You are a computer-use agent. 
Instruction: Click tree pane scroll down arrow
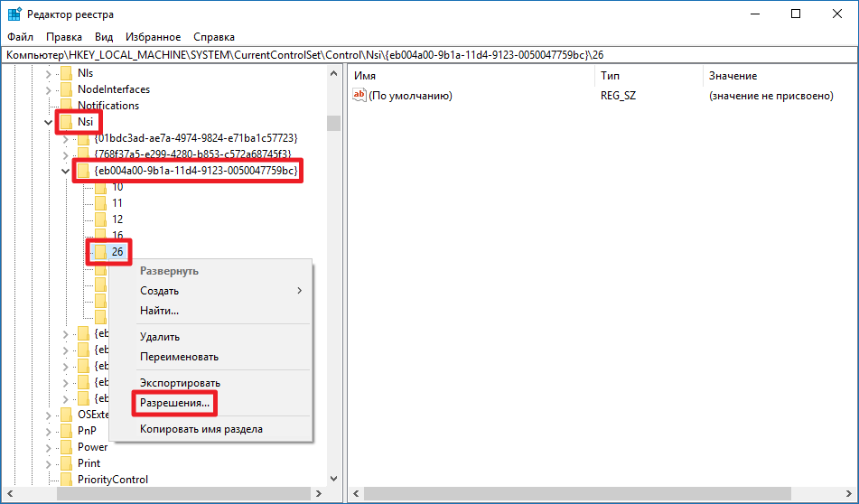pos(333,479)
